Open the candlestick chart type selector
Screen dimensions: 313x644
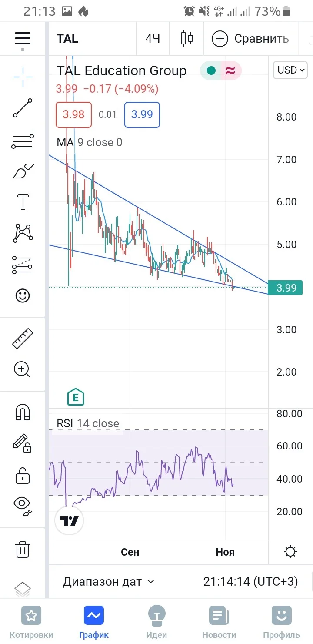187,39
